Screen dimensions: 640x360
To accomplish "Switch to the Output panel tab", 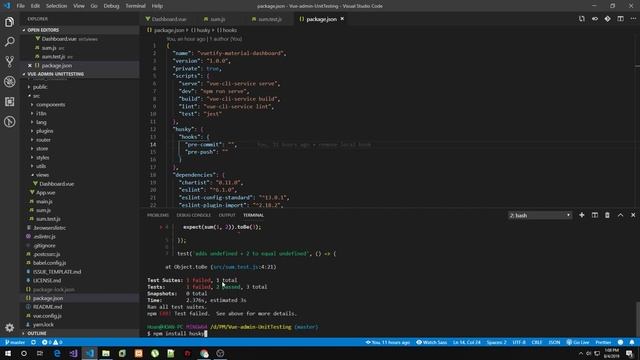I will coord(227,215).
